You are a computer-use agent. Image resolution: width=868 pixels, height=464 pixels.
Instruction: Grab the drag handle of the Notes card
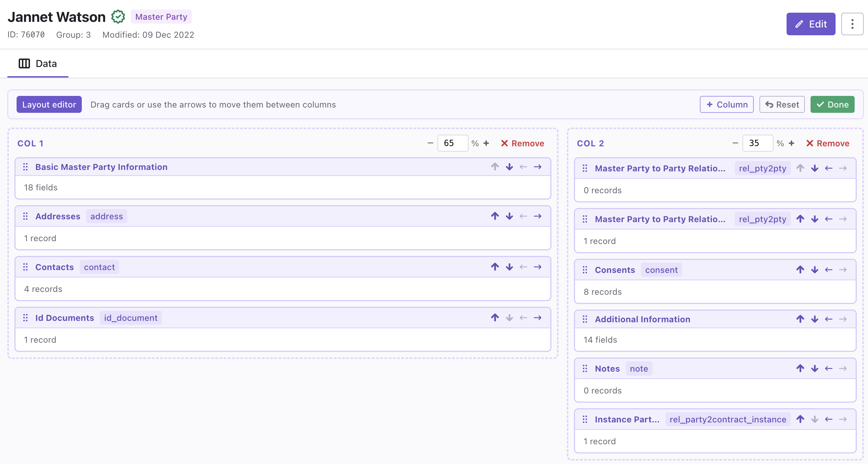[585, 368]
